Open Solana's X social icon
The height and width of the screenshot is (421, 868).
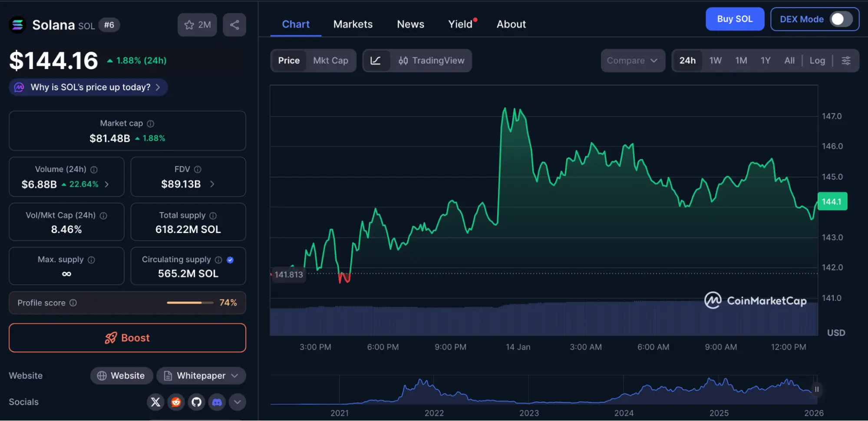click(x=155, y=402)
